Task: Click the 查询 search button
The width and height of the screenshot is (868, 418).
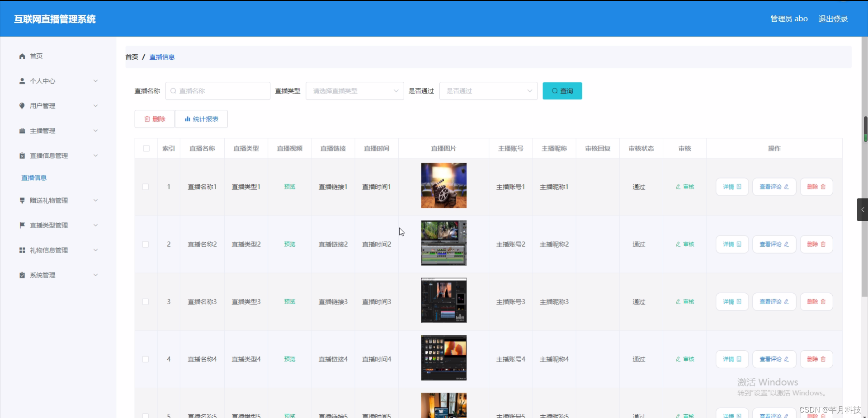Action: point(561,91)
